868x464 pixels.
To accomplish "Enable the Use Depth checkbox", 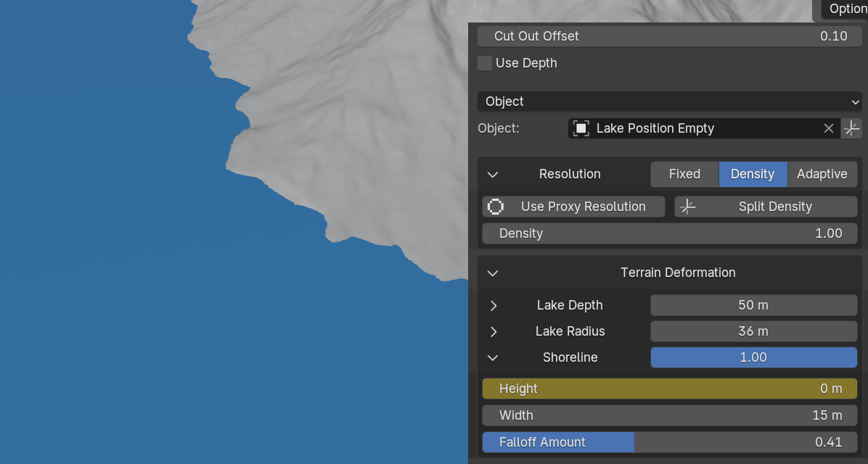I will (485, 63).
